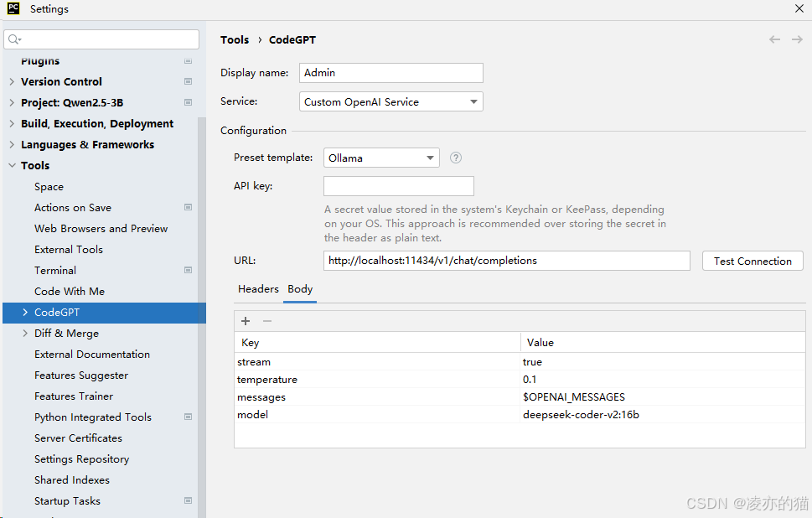Open External Tools settings
The height and width of the screenshot is (518, 812).
tap(69, 249)
